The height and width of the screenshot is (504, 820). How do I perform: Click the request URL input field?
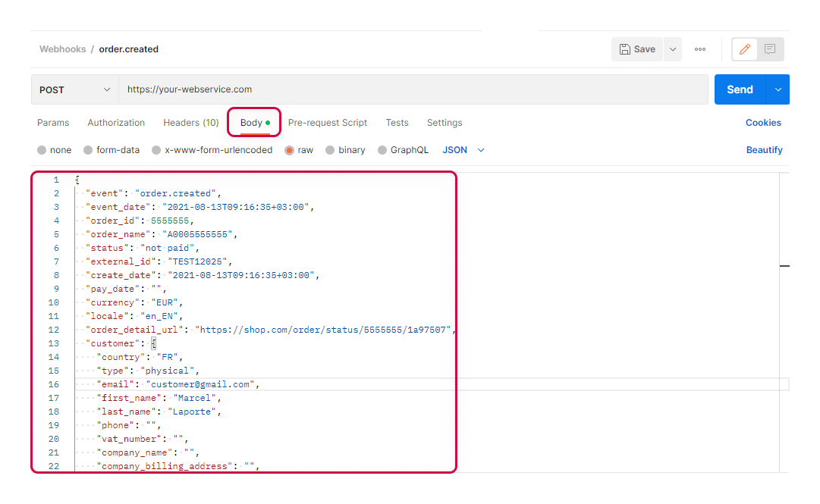tap(413, 89)
